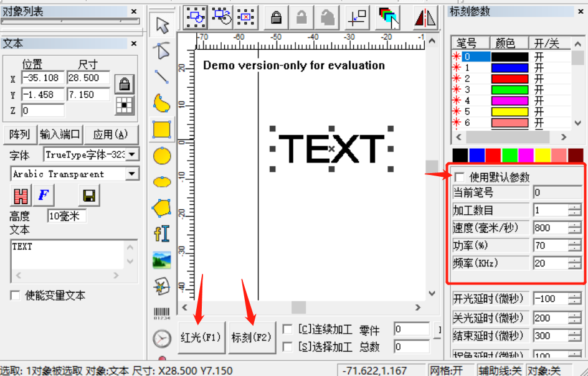
Task: Adjust the 速度(毫米/秒) spinner arrows
Action: pyautogui.click(x=574, y=228)
